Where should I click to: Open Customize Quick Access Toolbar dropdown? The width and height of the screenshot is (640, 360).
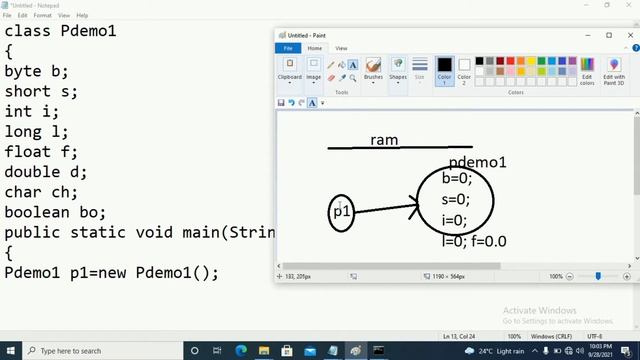pos(322,103)
